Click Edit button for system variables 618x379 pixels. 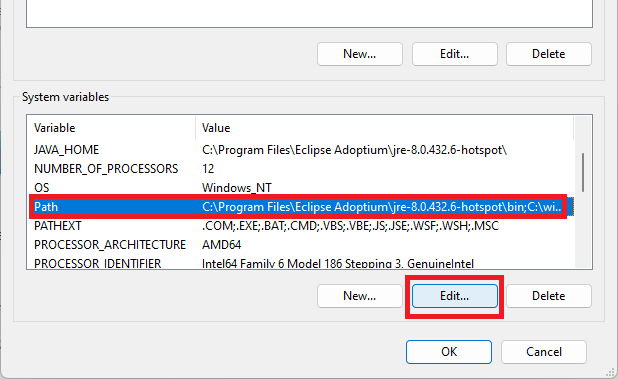pyautogui.click(x=454, y=296)
